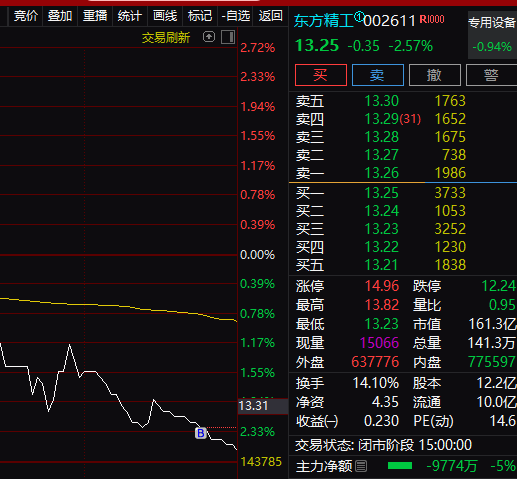Image resolution: width=517 pixels, height=479 pixels.
Task: Select the 卖四 price 13.29
Action: 382,119
